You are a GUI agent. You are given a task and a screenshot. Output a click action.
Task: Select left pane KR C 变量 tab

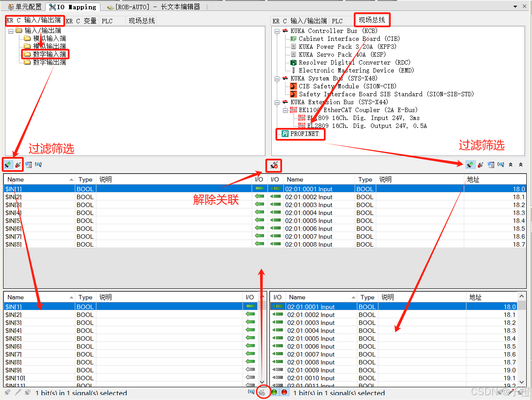[81, 21]
